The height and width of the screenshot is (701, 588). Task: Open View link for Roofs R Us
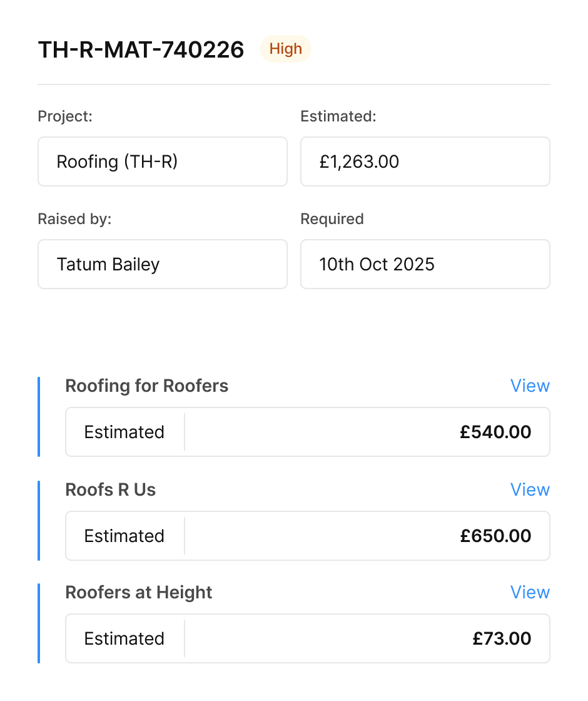click(530, 489)
